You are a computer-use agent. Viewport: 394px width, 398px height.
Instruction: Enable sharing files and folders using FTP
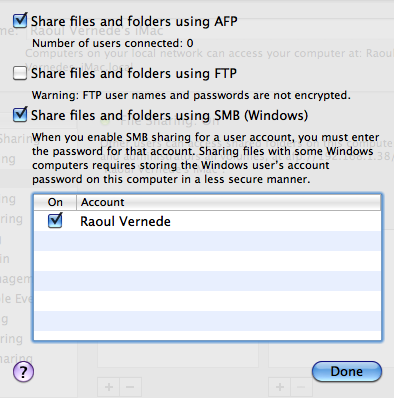(20, 73)
